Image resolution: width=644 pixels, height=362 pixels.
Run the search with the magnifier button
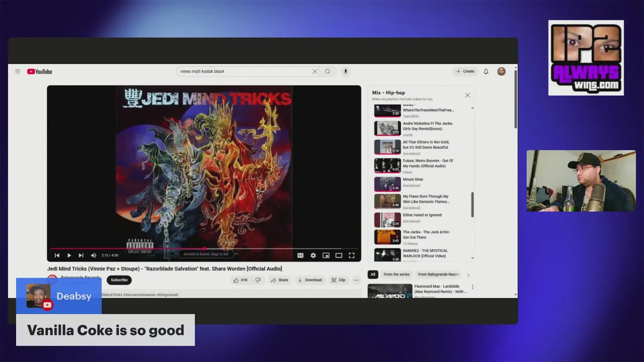pyautogui.click(x=328, y=71)
